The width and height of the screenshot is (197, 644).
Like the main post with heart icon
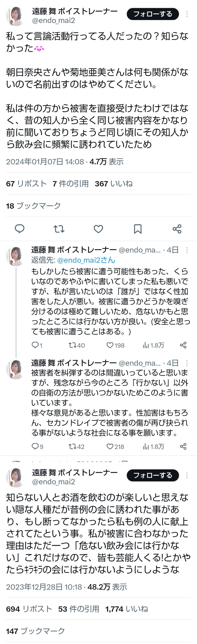pos(98,229)
